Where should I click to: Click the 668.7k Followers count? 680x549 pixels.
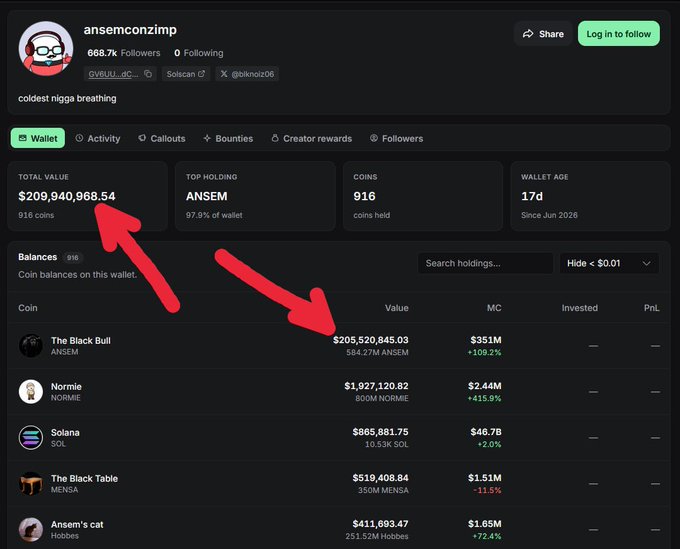click(x=124, y=53)
